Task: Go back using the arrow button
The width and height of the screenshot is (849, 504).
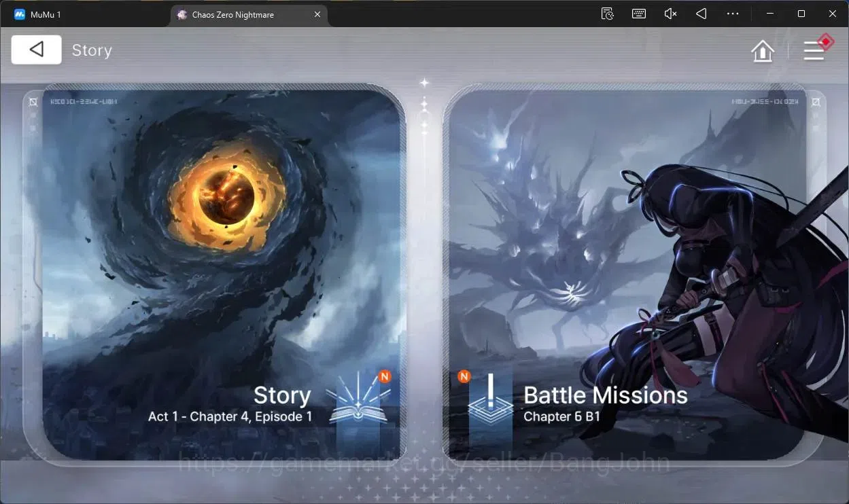Action: pyautogui.click(x=37, y=50)
